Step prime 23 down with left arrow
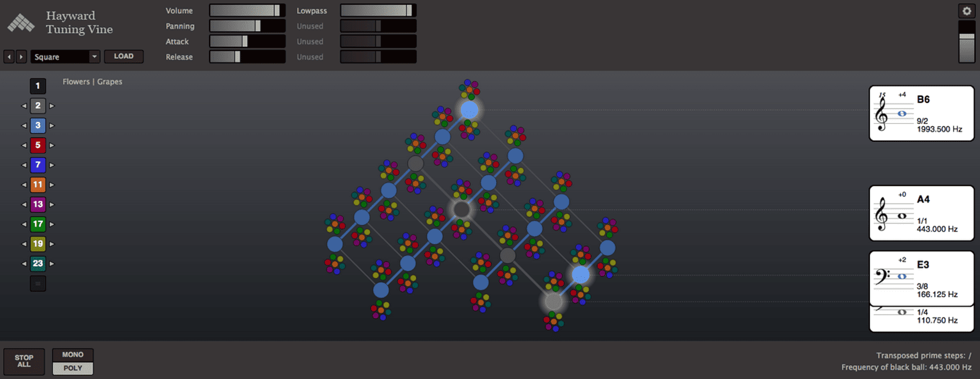980x379 pixels. pos(24,264)
